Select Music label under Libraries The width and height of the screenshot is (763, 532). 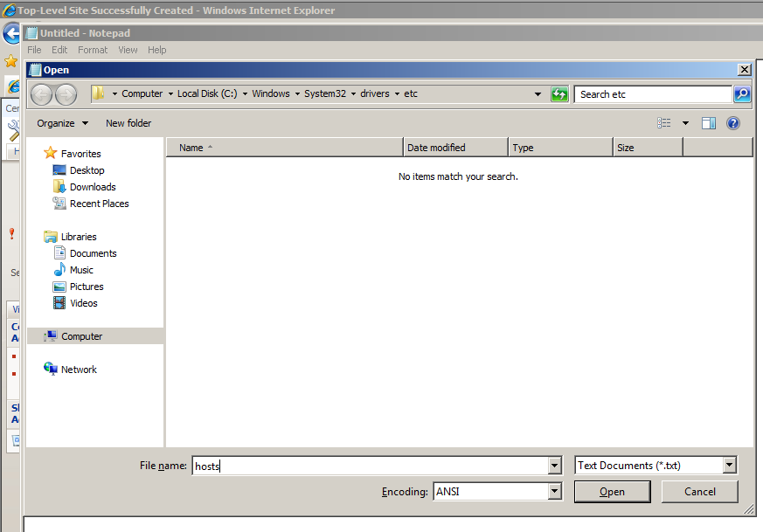(81, 270)
